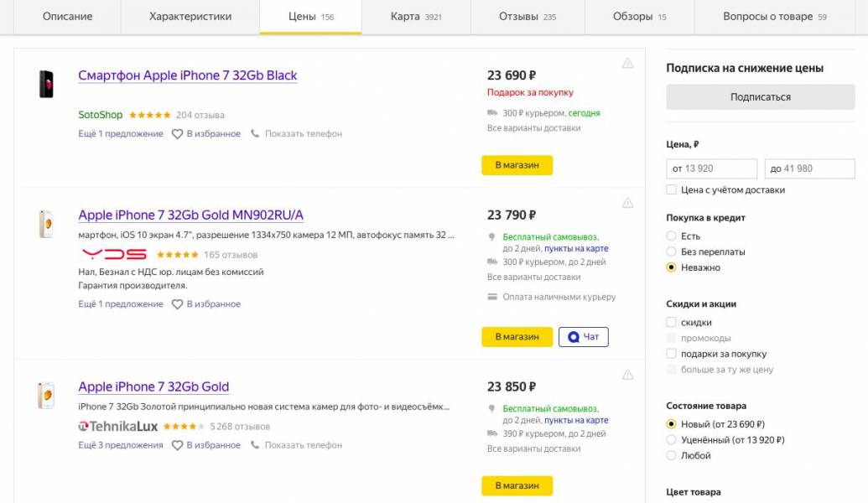Screen dimensions: 868x503
Task: Tick the скидки checkbox
Action: (x=672, y=322)
